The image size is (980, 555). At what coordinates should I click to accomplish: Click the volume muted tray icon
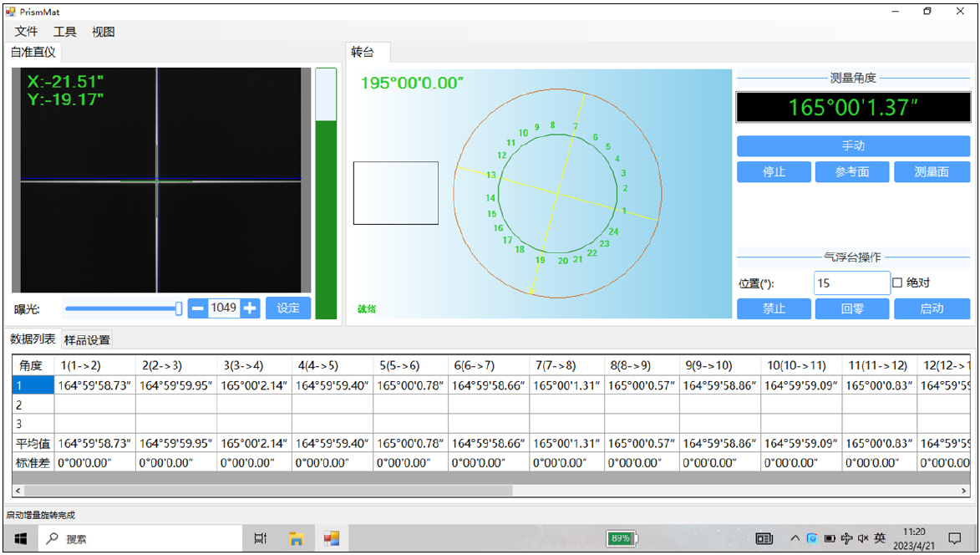(x=863, y=539)
